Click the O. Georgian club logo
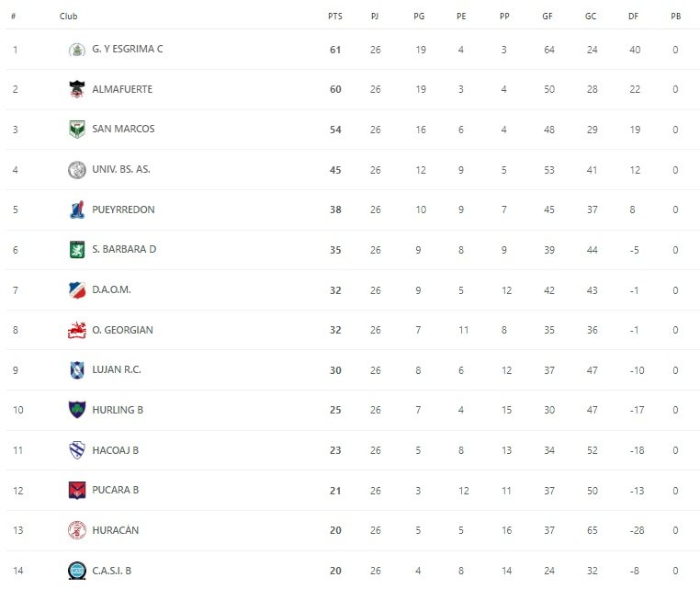The height and width of the screenshot is (589, 700). click(x=77, y=330)
